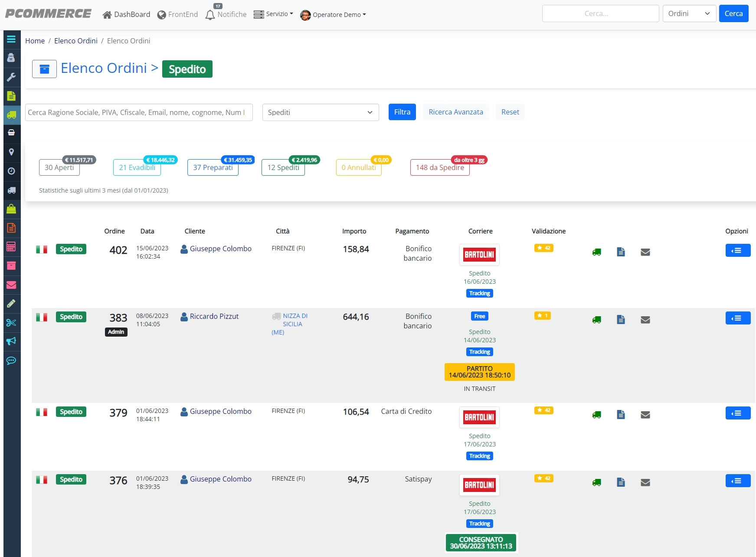
Task: Select the 148 da Spedire status tab
Action: pyautogui.click(x=440, y=167)
